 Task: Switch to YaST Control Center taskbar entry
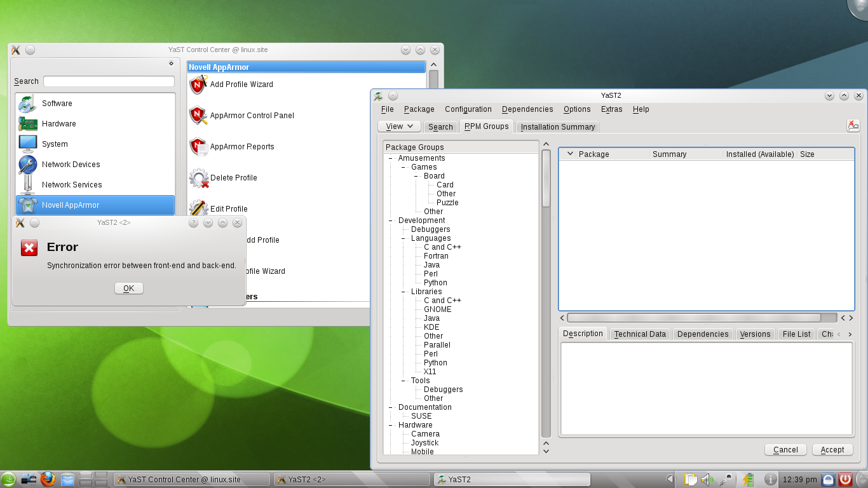click(x=191, y=479)
